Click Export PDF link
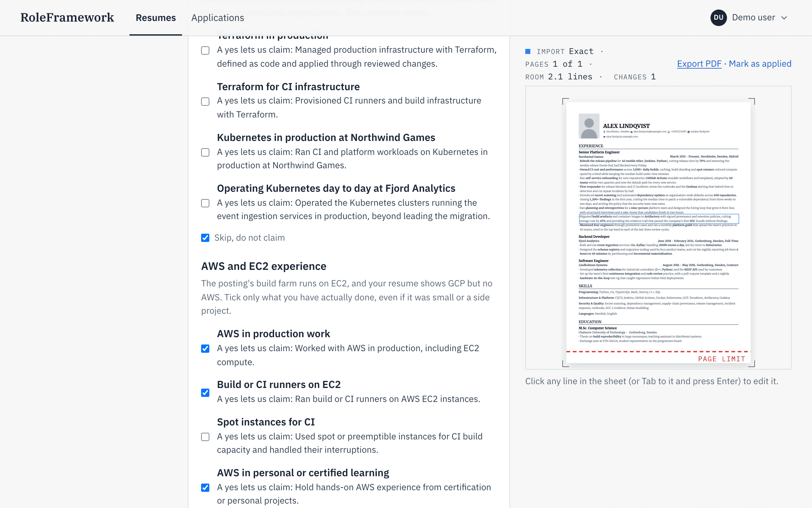Screen dimensions: 812x508 tap(699, 63)
